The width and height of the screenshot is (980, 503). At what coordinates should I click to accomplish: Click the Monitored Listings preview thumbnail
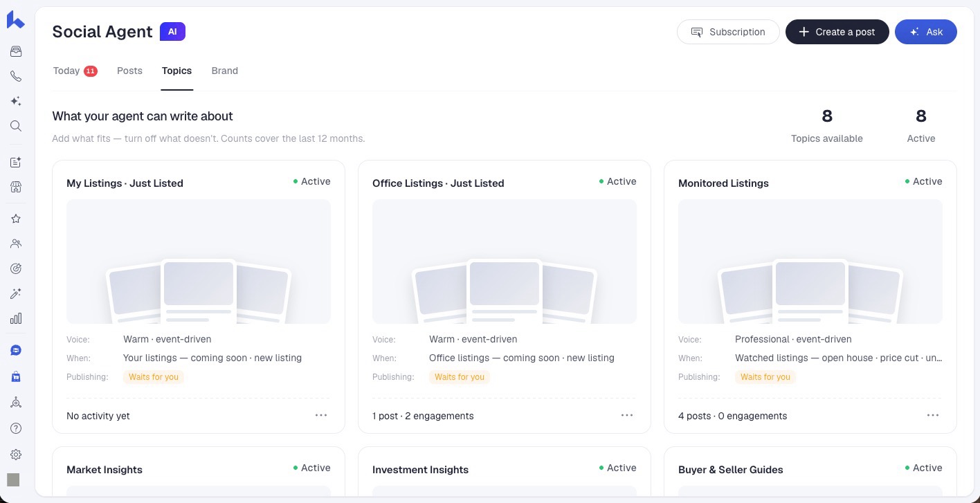(810, 262)
